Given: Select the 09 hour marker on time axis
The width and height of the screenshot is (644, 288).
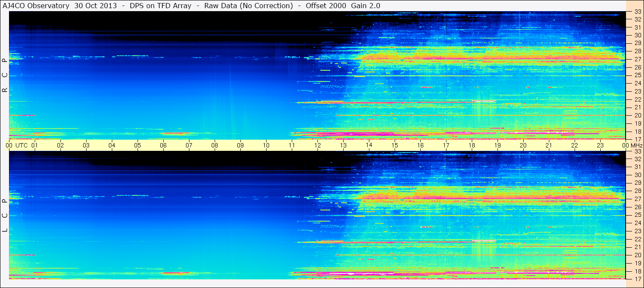Looking at the screenshot, I should (x=240, y=146).
